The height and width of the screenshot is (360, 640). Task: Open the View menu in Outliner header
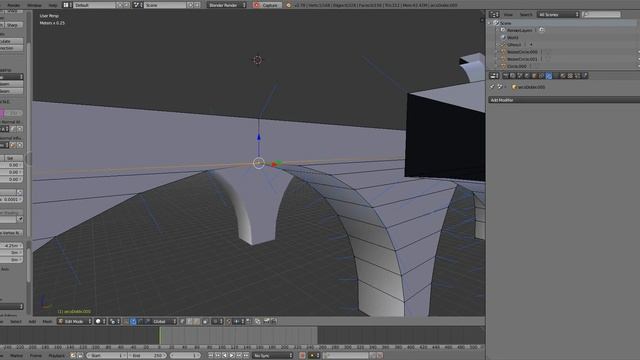[x=508, y=15]
